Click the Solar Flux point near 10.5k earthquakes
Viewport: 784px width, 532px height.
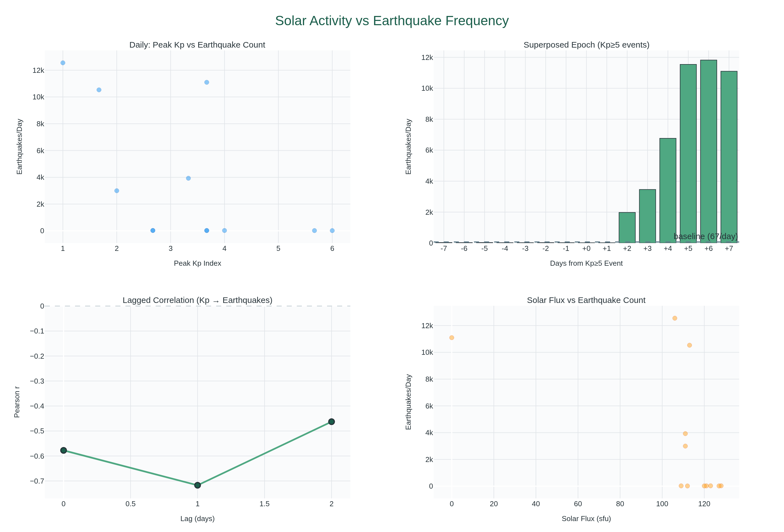pyautogui.click(x=690, y=345)
